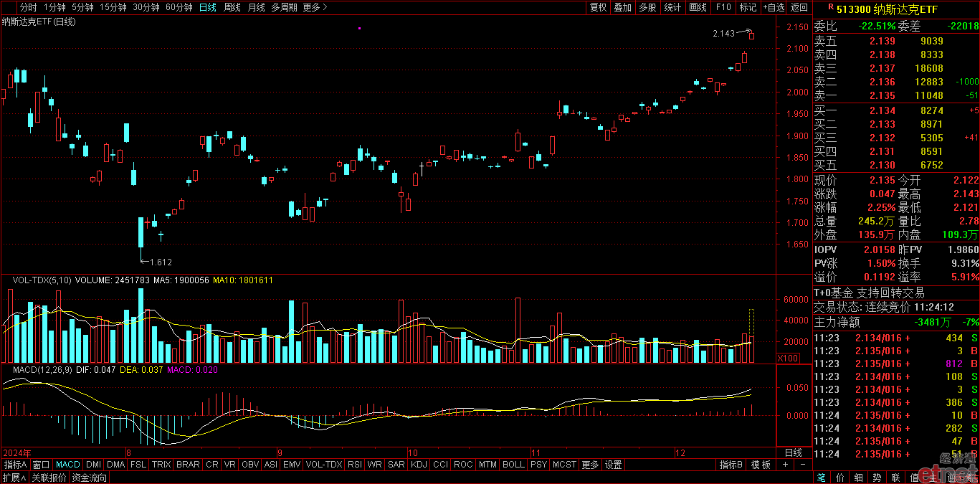
Task: Switch to 周线 weekly chart
Action: coord(232,7)
